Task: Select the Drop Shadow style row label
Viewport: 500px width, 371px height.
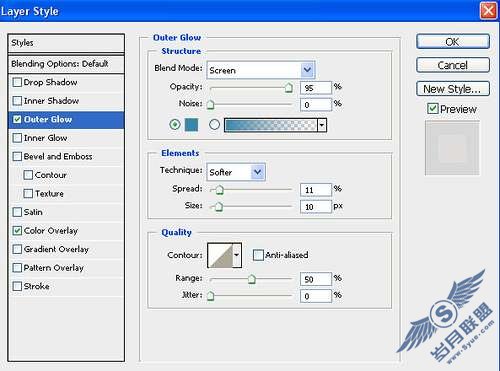Action: [x=50, y=82]
